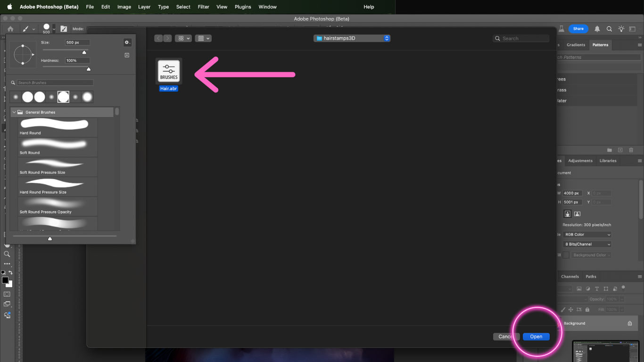Image resolution: width=644 pixels, height=362 pixels.
Task: Select the Hard Round Pressure Size brush
Action: click(58, 187)
